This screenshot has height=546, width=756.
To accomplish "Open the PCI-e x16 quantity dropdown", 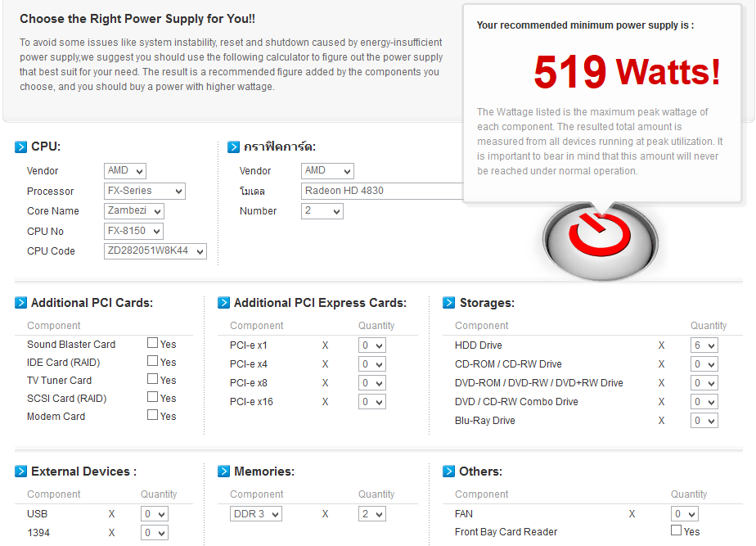I will [x=371, y=402].
